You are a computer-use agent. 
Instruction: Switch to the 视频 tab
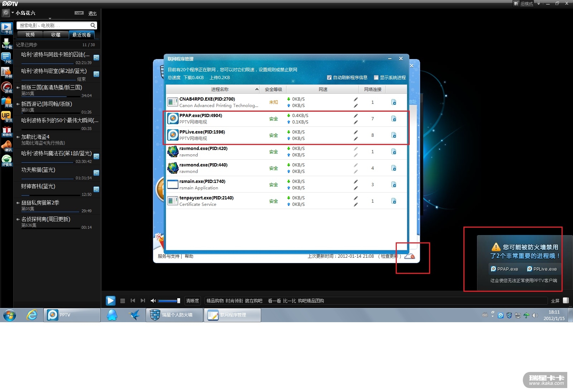click(30, 35)
